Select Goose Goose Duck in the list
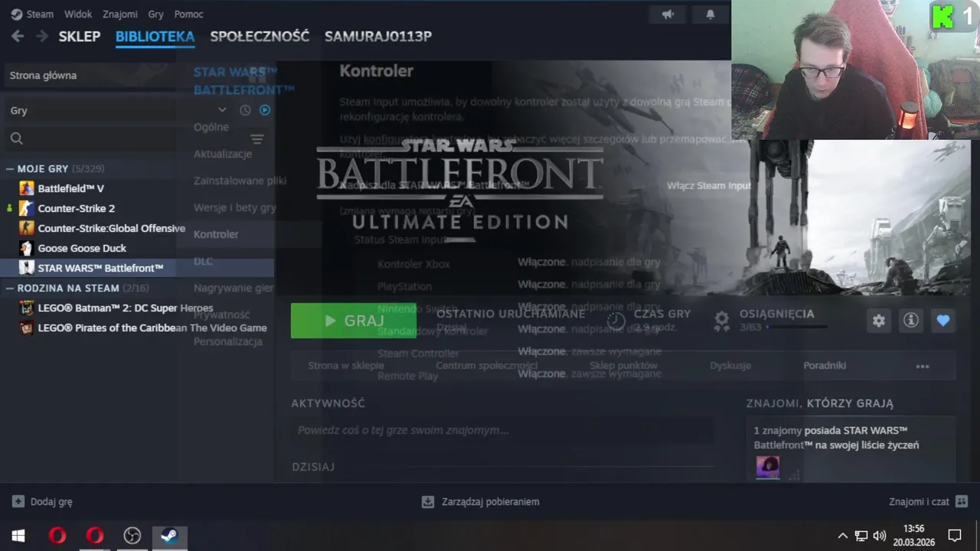The width and height of the screenshot is (980, 551). 82,248
